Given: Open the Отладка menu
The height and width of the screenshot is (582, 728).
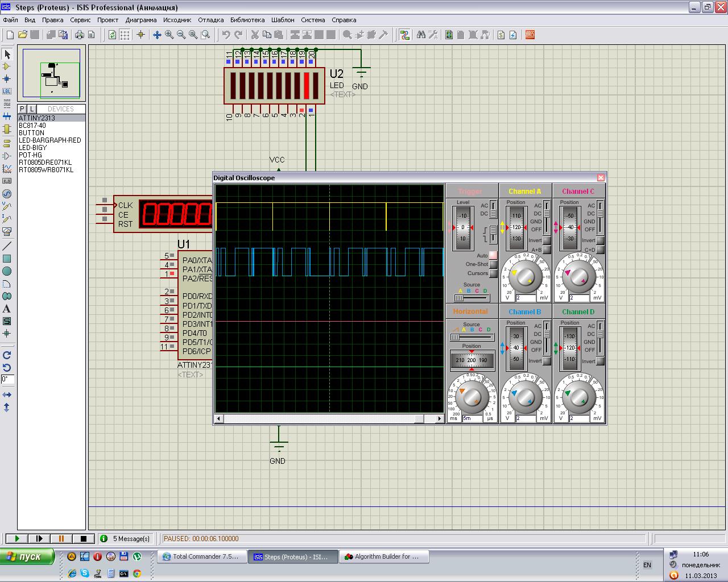Looking at the screenshot, I should tap(210, 20).
